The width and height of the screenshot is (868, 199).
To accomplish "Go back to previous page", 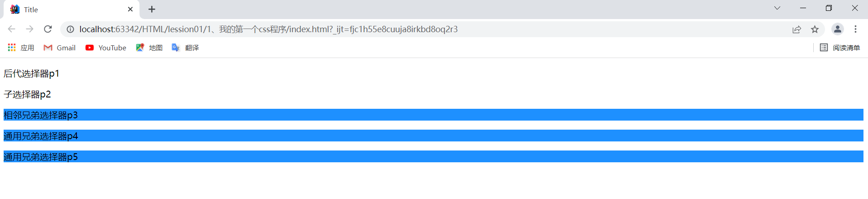I will tap(11, 29).
